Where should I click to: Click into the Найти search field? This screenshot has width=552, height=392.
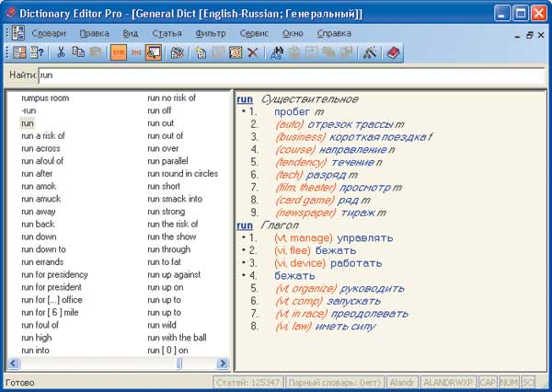click(292, 75)
